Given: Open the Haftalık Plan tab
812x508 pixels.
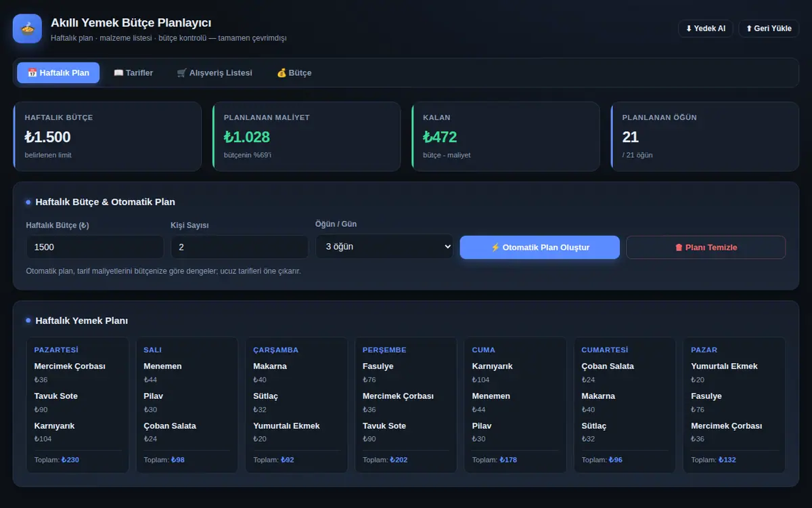Looking at the screenshot, I should 58,72.
